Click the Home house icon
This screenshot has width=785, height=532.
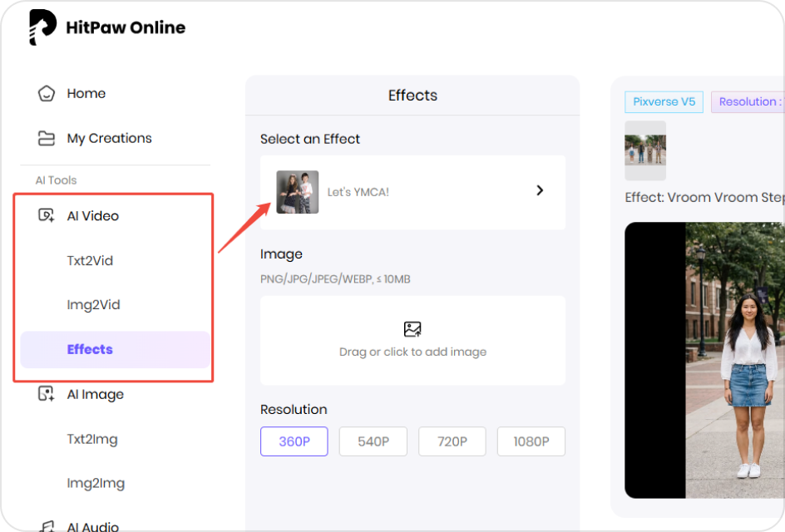[x=47, y=93]
